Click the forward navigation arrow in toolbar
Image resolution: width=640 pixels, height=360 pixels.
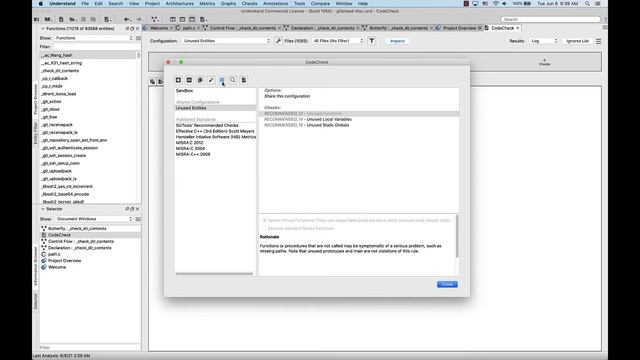tap(138, 19)
